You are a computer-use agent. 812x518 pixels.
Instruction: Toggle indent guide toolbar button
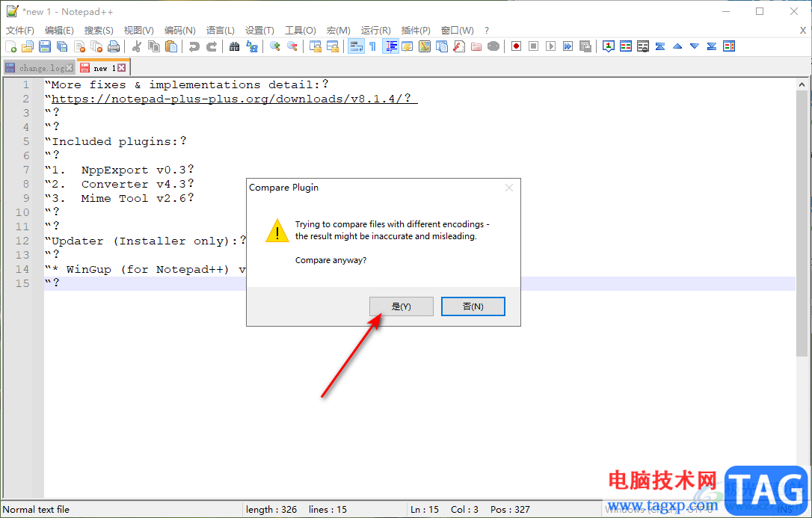pyautogui.click(x=390, y=46)
